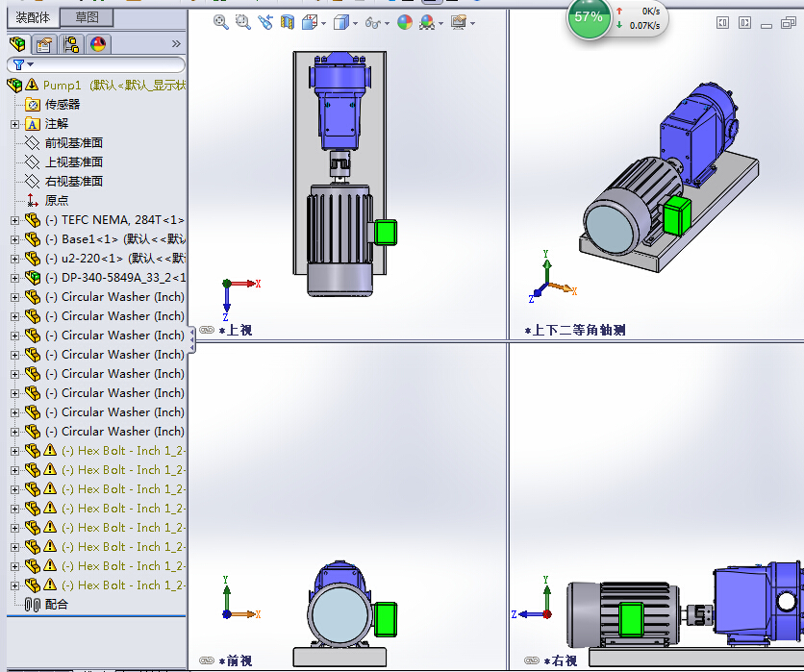Open View Orientation dropdown arrow
Image resolution: width=804 pixels, height=672 pixels.
[x=323, y=24]
